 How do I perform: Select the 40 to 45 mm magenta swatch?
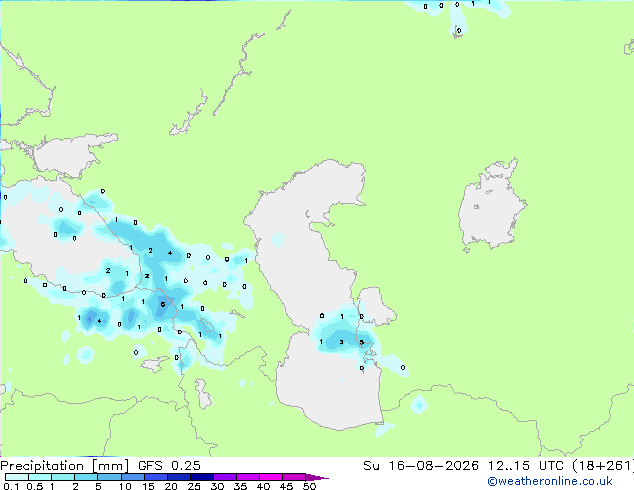[271, 477]
